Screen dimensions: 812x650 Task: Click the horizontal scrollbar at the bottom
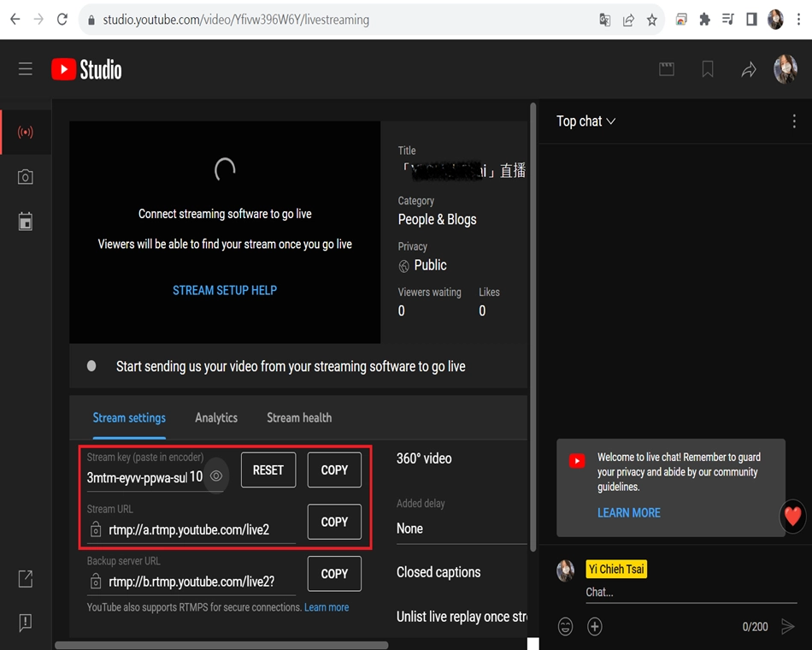click(221, 646)
